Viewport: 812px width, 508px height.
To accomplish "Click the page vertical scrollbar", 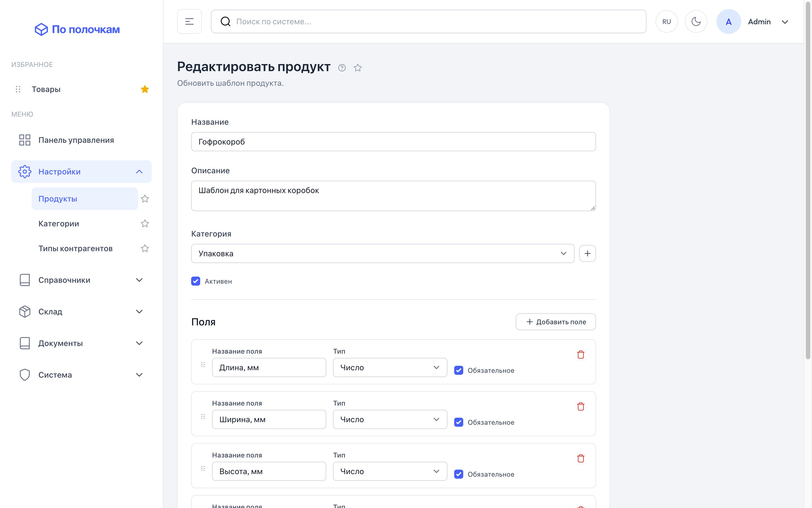I will [x=808, y=180].
